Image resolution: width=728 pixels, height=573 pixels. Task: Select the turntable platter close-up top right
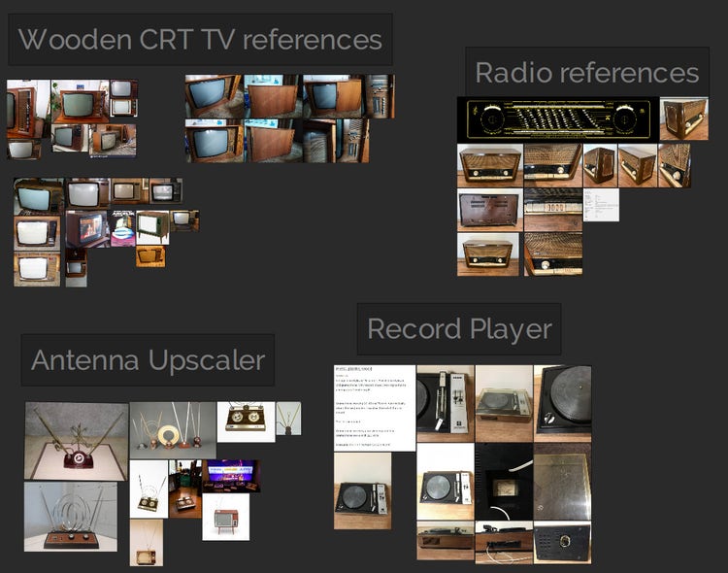pyautogui.click(x=562, y=403)
